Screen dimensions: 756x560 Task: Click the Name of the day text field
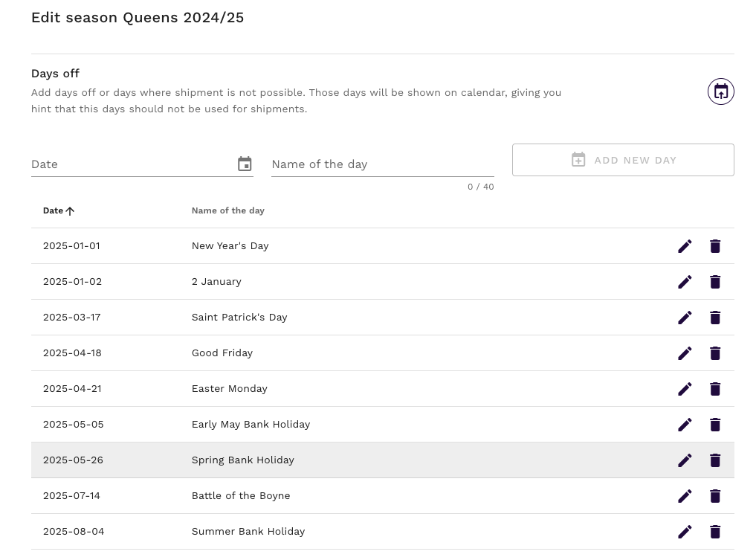[x=382, y=164]
